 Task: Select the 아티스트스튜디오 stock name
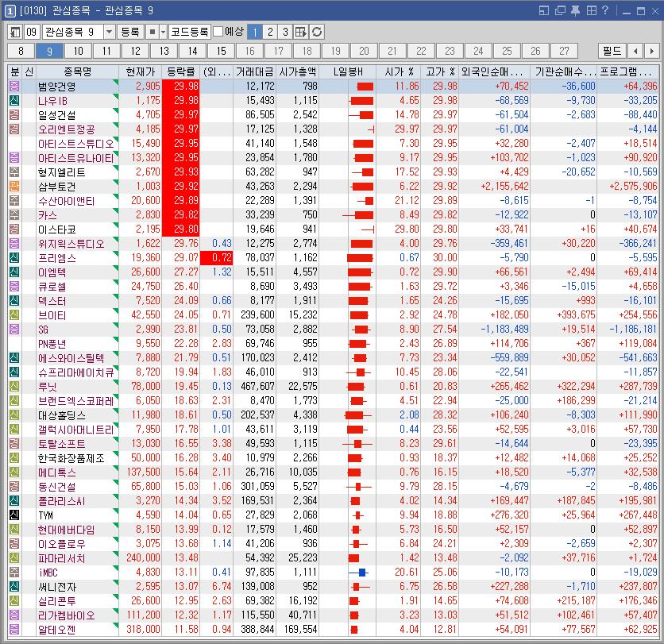pos(75,144)
